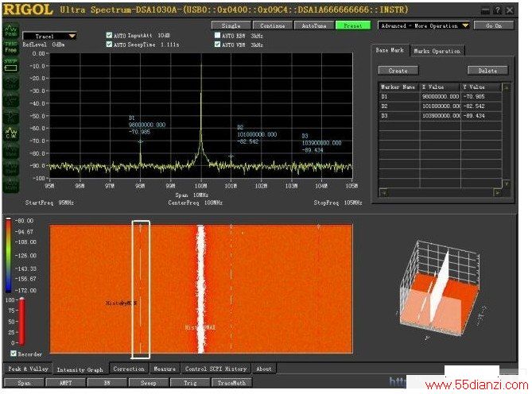
Task: Click the green Preset button
Action: click(353, 25)
